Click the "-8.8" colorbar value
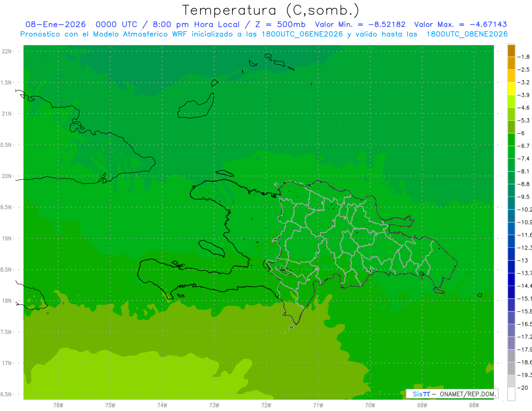 click(x=524, y=184)
